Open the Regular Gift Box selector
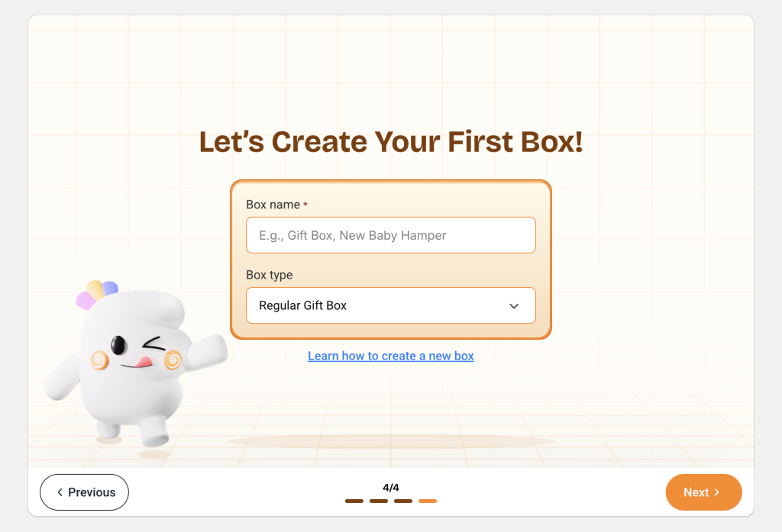The image size is (782, 532). 391,305
